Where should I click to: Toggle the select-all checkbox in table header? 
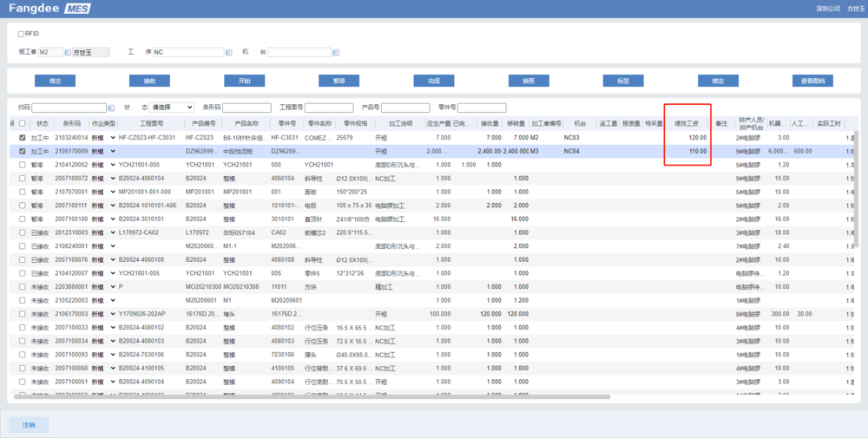pyautogui.click(x=23, y=123)
